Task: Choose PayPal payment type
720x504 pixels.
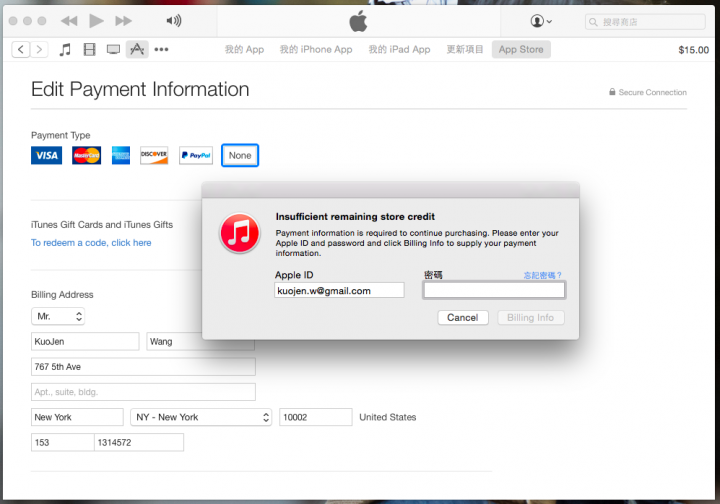Action: pos(196,155)
